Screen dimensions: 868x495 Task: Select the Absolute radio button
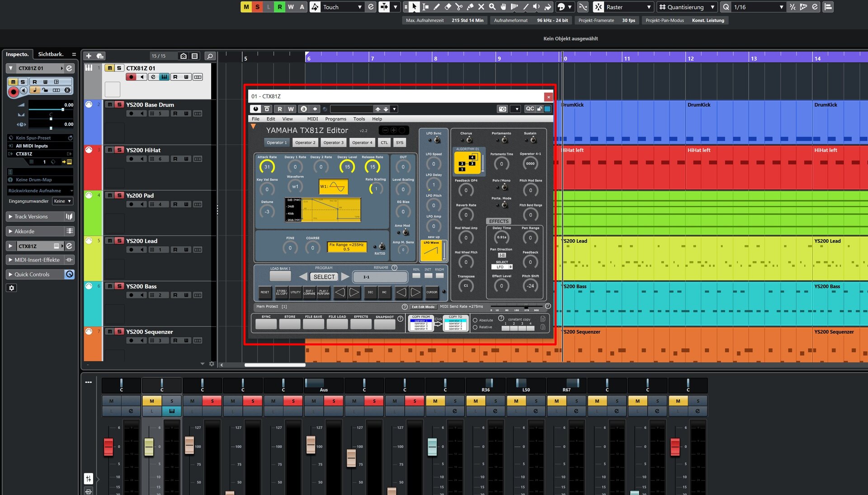(x=475, y=320)
